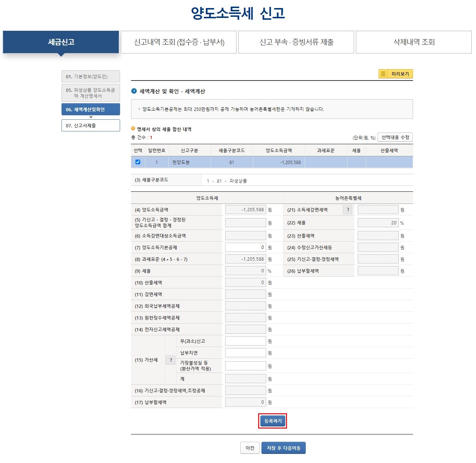The height and width of the screenshot is (463, 476).
Task: Click the 양도소득세 section header
Action: click(207, 198)
